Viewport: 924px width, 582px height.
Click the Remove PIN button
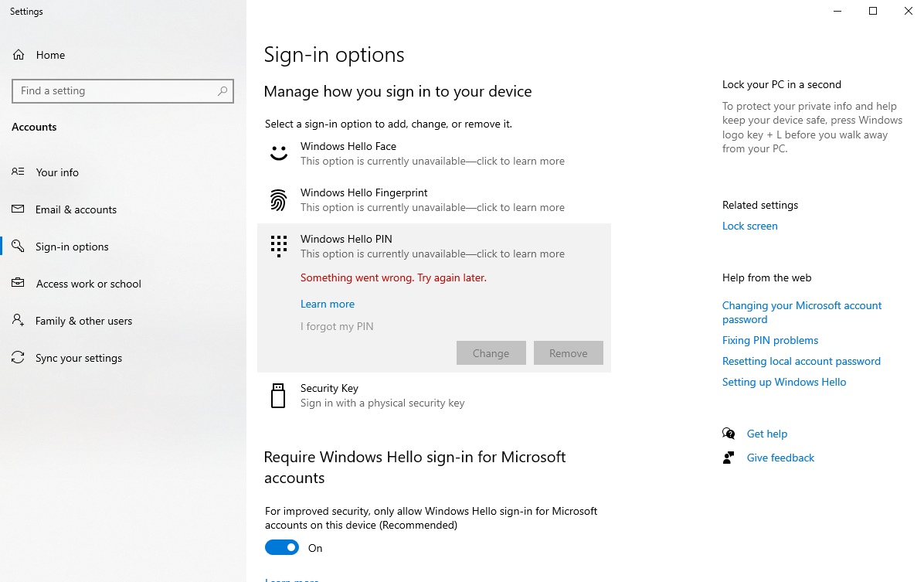point(568,352)
